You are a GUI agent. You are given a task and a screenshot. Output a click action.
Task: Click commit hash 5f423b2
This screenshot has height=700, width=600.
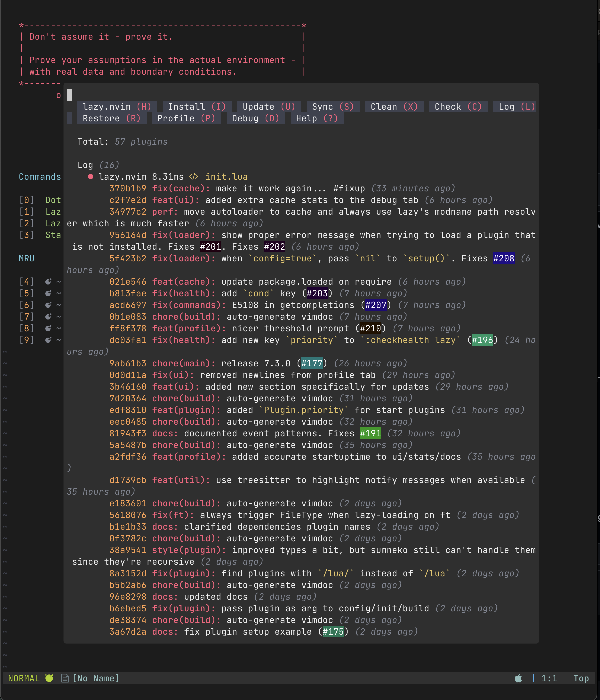[128, 258]
